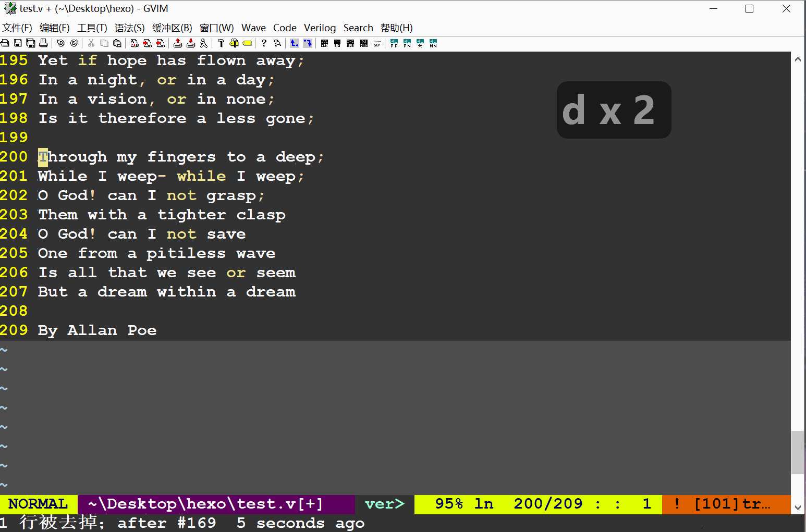This screenshot has height=532, width=806.
Task: Click the Open file toolbar icon
Action: [x=5, y=43]
